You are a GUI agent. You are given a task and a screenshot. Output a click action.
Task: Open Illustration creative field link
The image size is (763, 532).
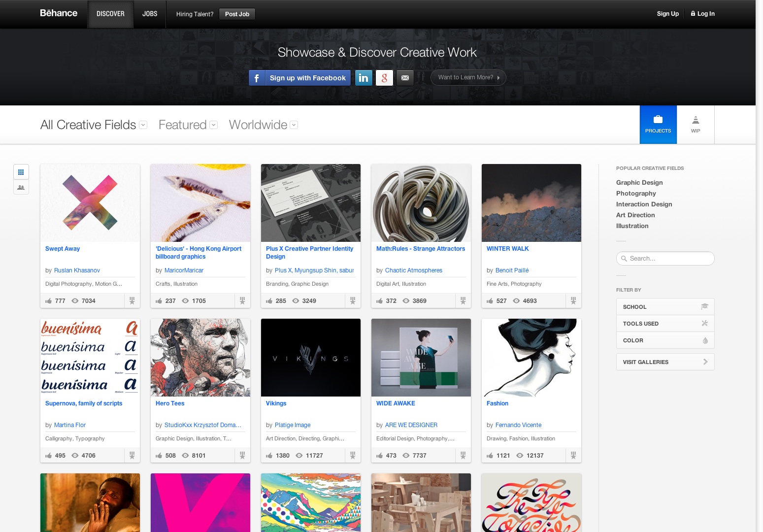tap(632, 226)
